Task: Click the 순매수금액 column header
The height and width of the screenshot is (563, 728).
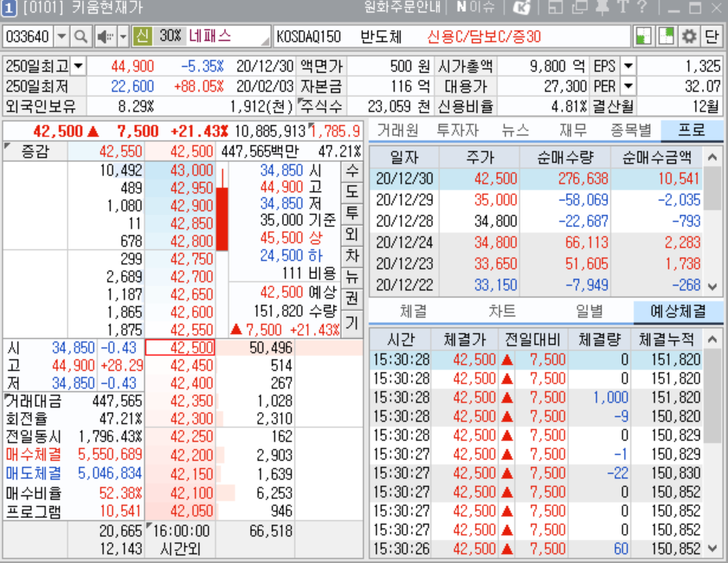Action: pos(656,158)
